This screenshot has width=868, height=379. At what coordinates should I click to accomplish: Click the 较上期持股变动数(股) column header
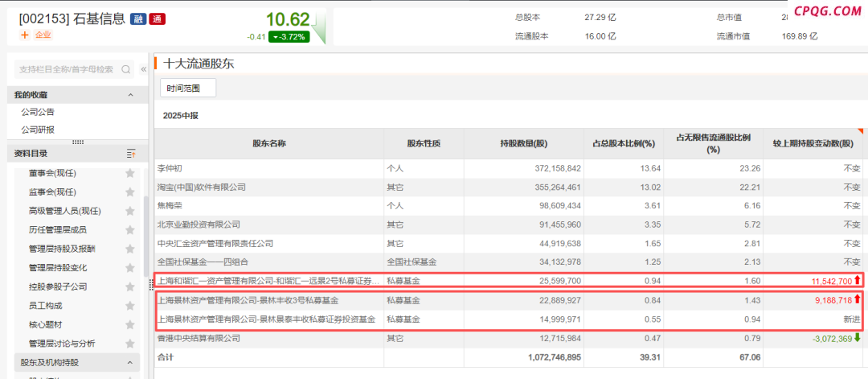(813, 144)
